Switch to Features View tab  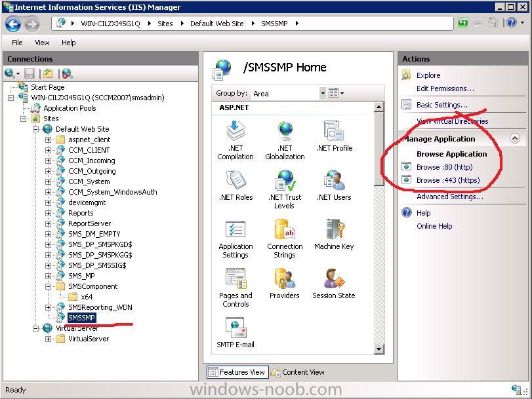pos(237,372)
